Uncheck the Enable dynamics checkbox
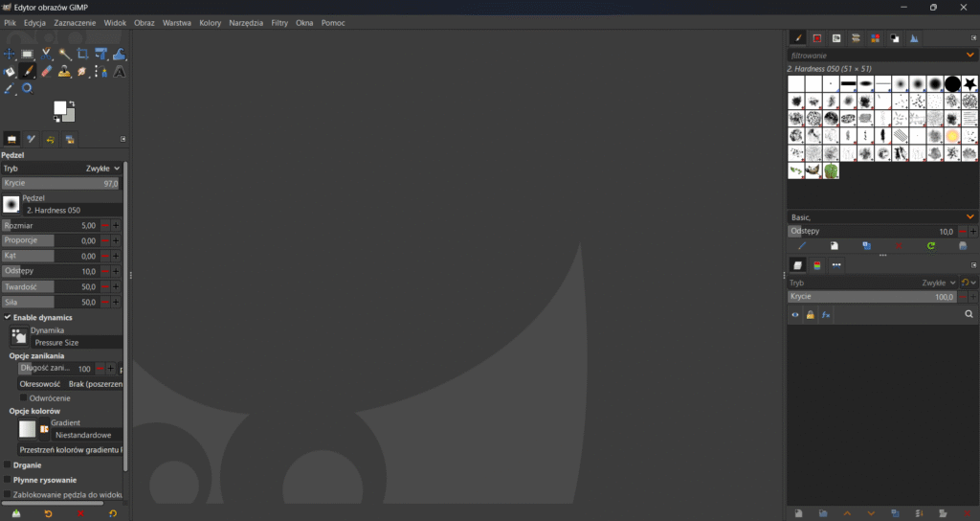The height and width of the screenshot is (521, 980). click(x=8, y=317)
